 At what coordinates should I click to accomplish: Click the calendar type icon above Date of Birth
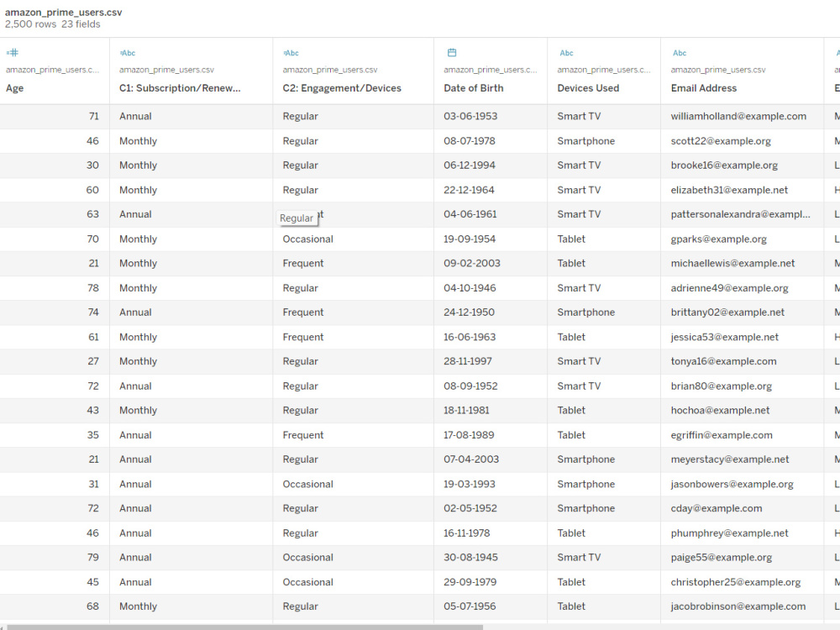click(452, 52)
